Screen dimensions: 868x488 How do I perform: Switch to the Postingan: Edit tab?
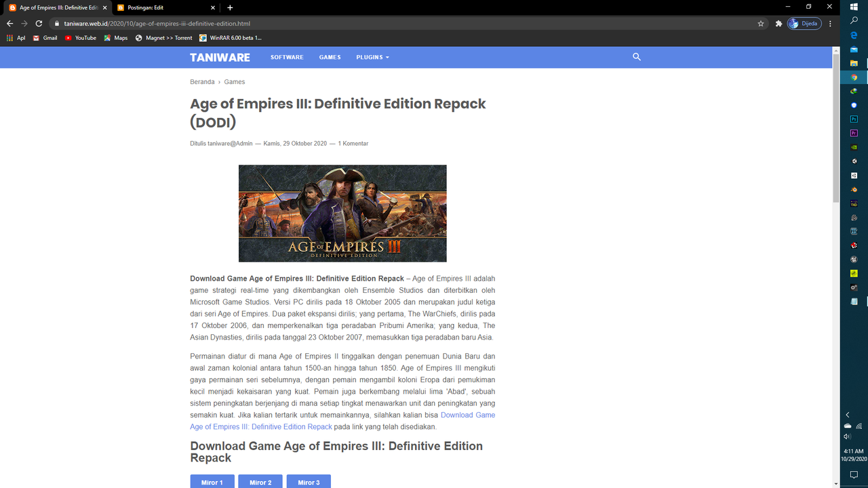tap(165, 7)
